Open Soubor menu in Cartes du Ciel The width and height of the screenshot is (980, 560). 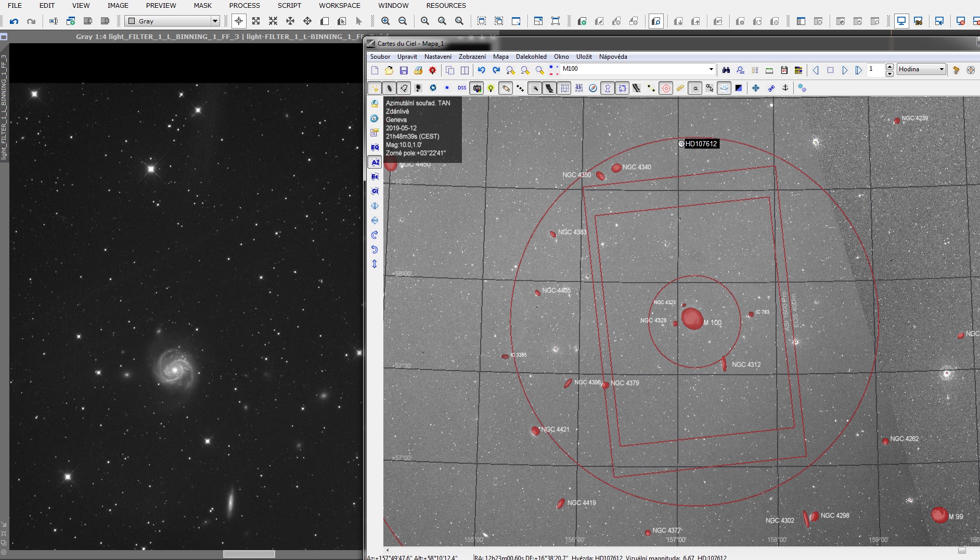coord(380,57)
